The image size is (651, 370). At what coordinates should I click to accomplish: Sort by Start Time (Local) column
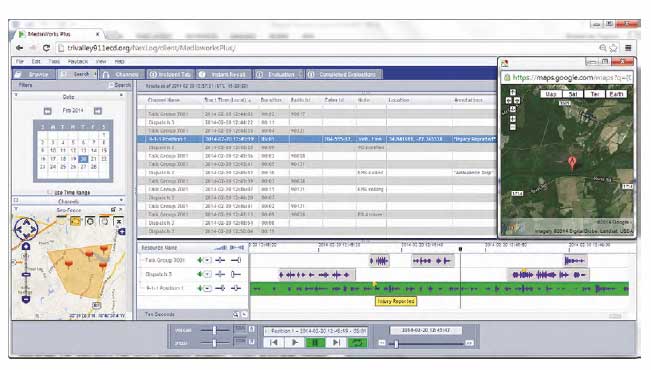[228, 100]
